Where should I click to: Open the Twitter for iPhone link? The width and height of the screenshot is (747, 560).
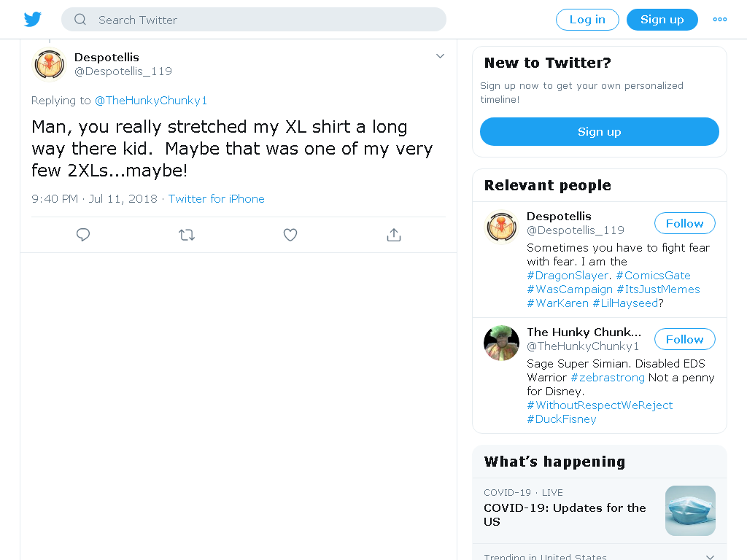point(216,199)
